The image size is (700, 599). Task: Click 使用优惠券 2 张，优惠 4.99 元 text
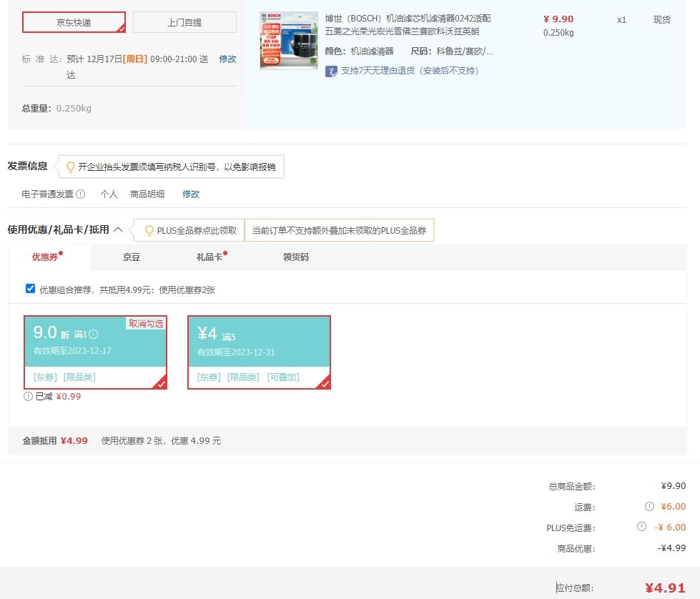(x=161, y=441)
